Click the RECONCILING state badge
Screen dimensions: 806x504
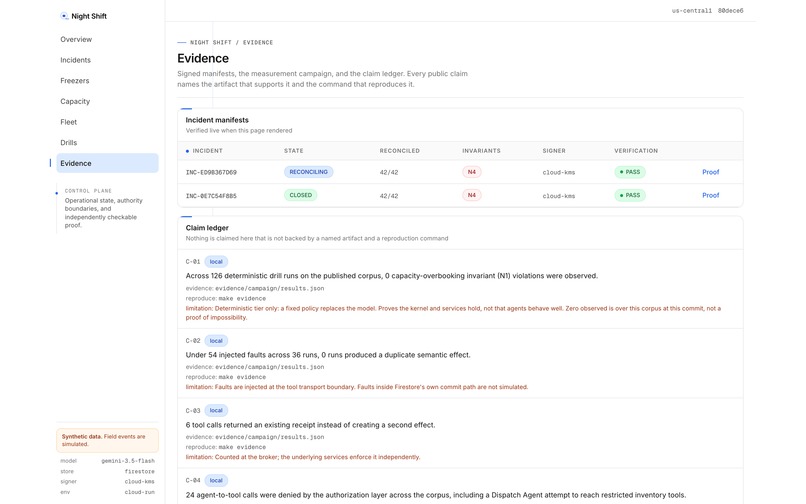[x=308, y=172]
